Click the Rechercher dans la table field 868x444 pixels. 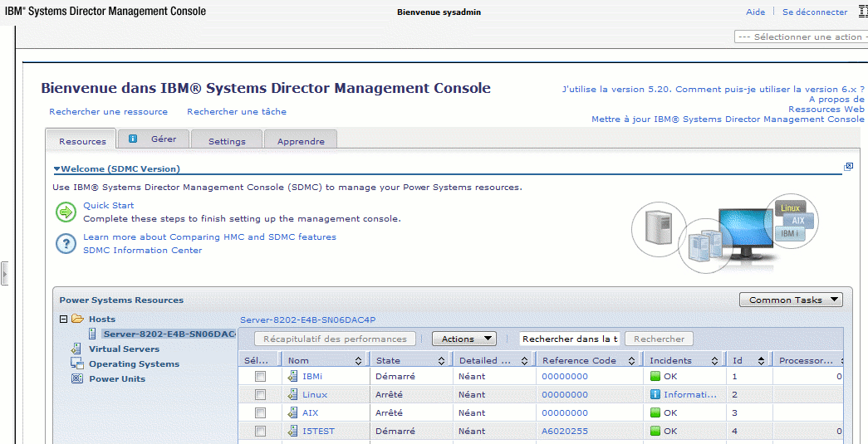pos(570,339)
